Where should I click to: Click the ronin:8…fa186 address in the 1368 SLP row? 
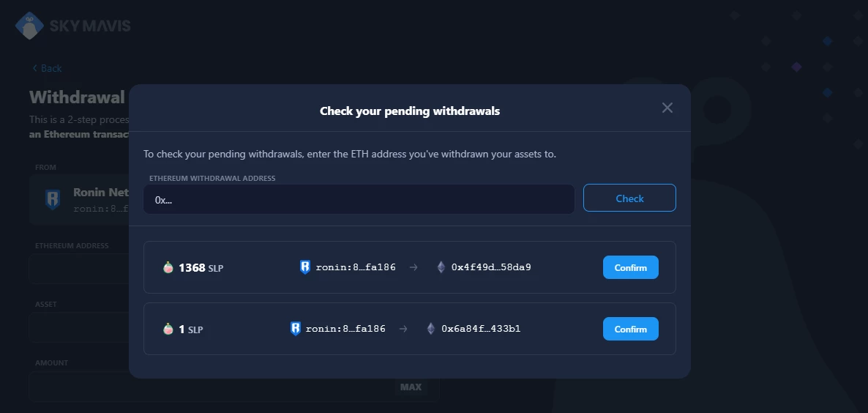click(x=356, y=267)
